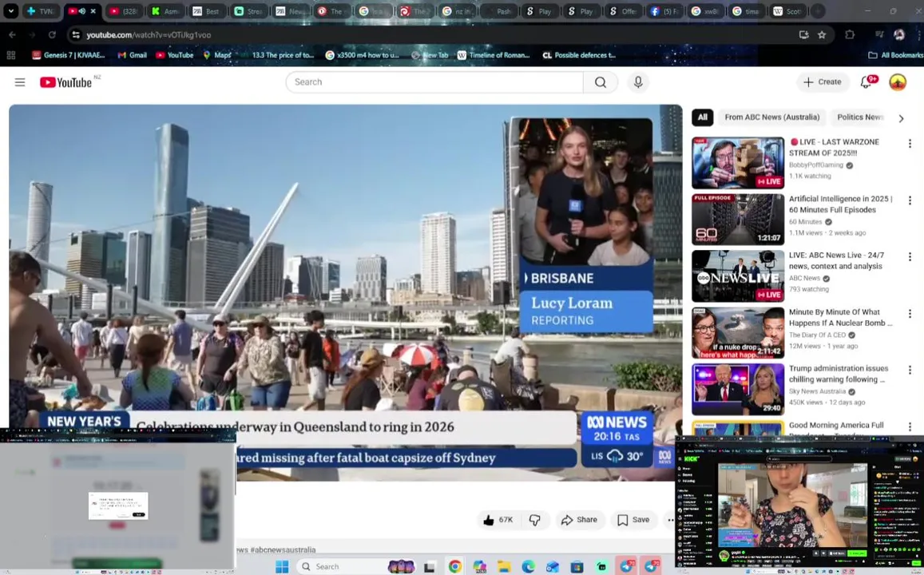Open Chrome from the taskbar
924x575 pixels.
(455, 566)
